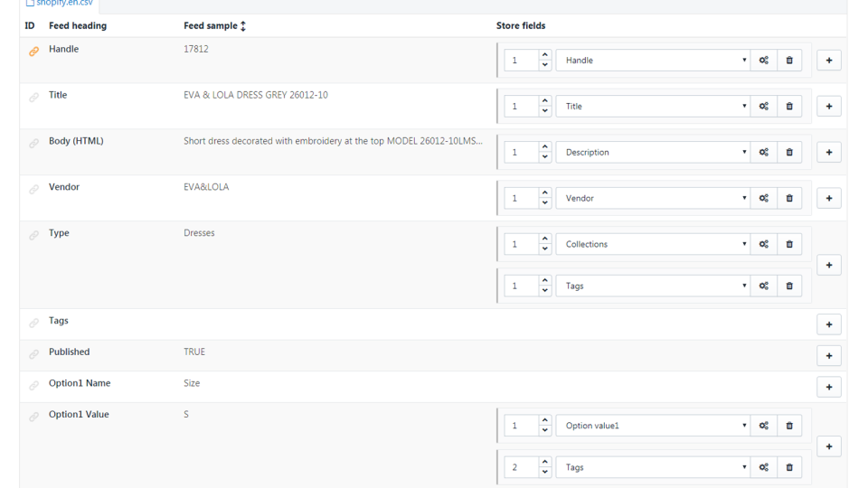Open settings gears for Option value1 field
The width and height of the screenshot is (868, 488).
pos(764,426)
